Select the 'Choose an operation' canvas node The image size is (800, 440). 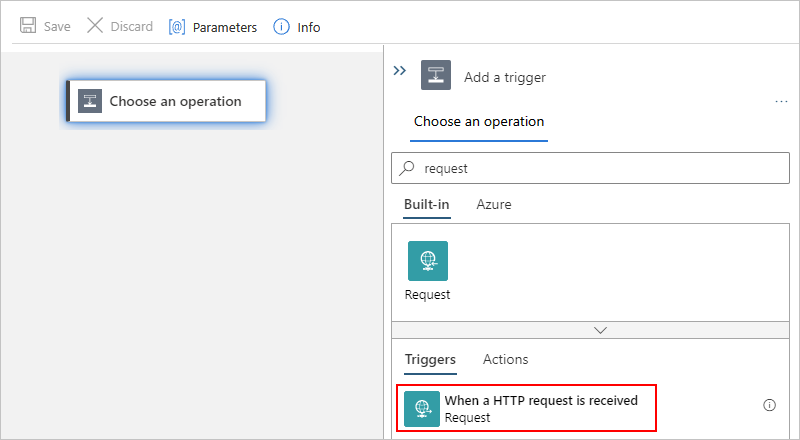(175, 101)
